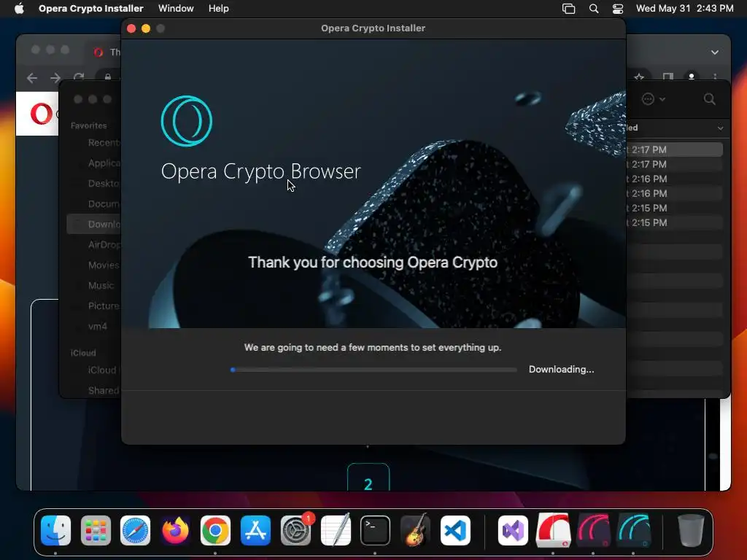The width and height of the screenshot is (747, 560).
Task: Open System Settings from the Dock
Action: (x=295, y=531)
